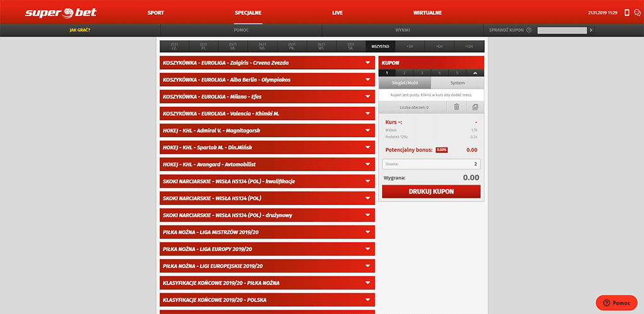Open the chat bubbles icon in header
The image size is (644, 314).
(x=637, y=13)
